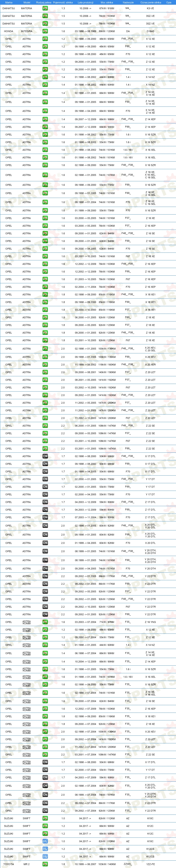The height and width of the screenshot is (868, 176).
Task: Click the HONDA brand cell
Action: point(9,31)
